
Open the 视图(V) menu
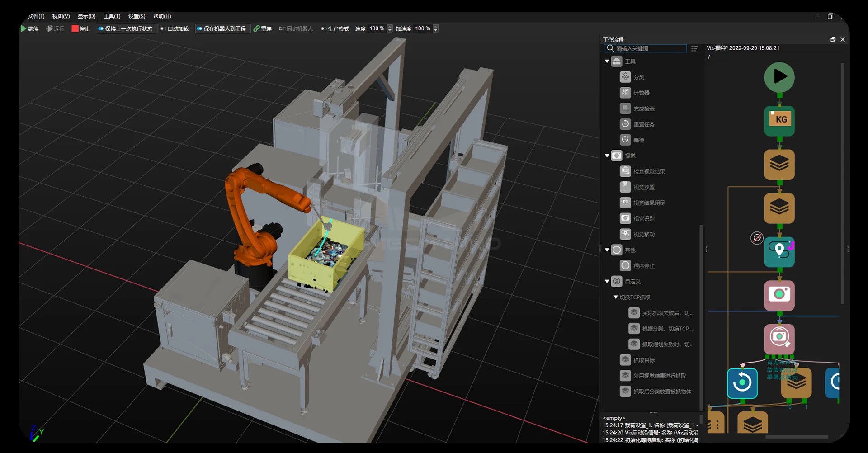pos(61,16)
